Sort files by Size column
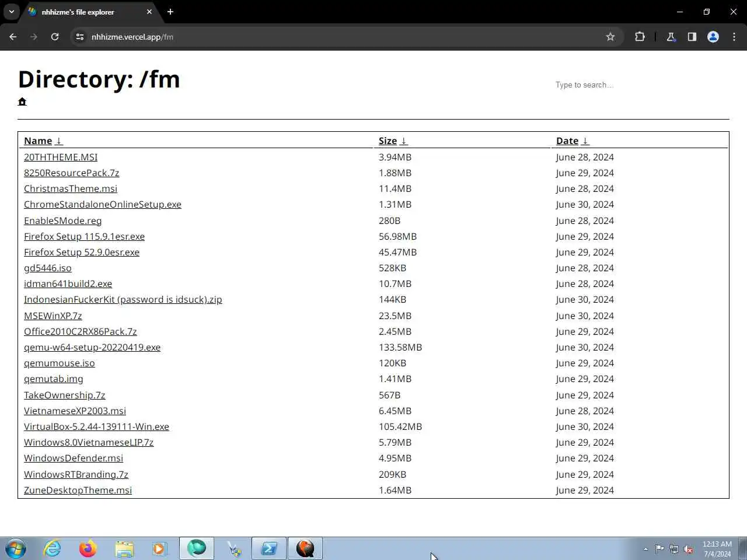Image resolution: width=747 pixels, height=560 pixels. point(393,141)
